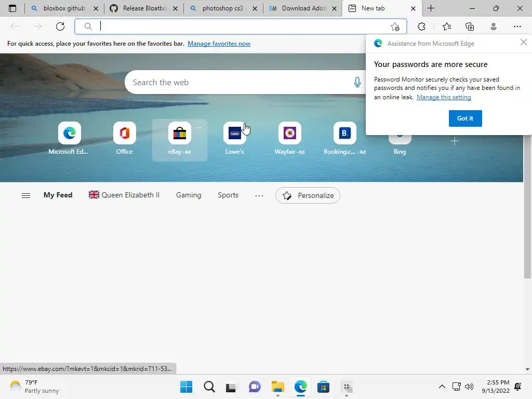
Task: Switch to the bloxbox github tab
Action: [x=64, y=8]
